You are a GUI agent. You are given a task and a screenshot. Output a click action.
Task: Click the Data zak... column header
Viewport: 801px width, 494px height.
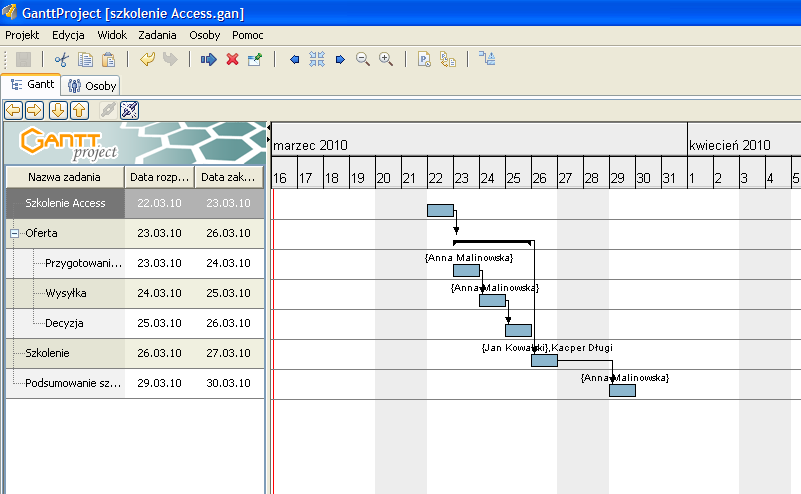click(x=228, y=177)
